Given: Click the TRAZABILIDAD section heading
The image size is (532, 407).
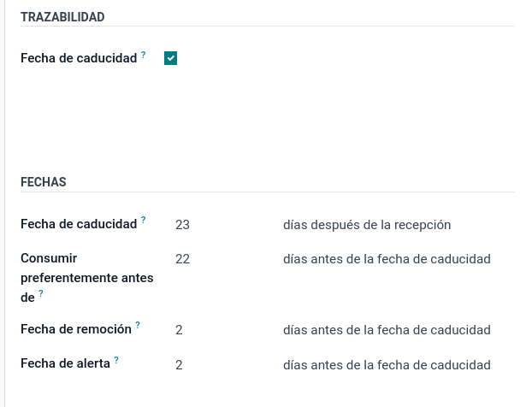Looking at the screenshot, I should click(x=62, y=17).
